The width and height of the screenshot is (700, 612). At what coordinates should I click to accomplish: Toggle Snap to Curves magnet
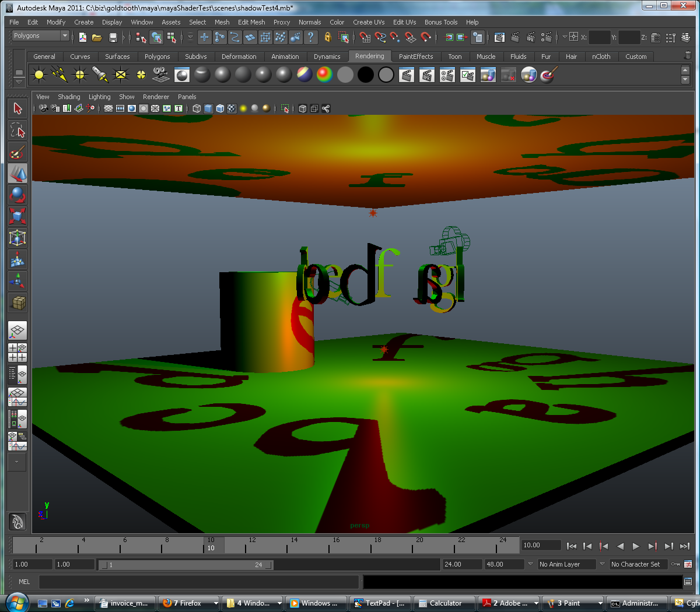point(380,37)
